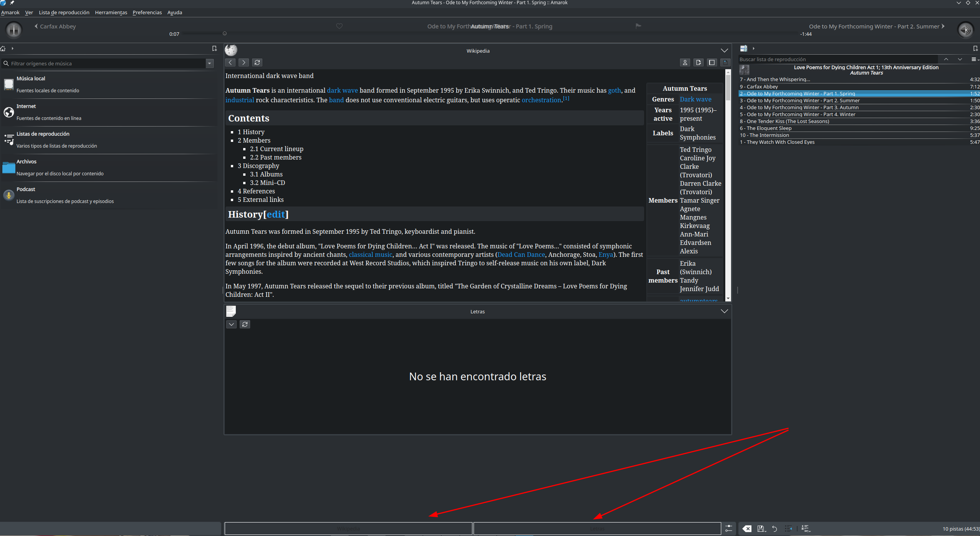Click the playlist dock icon

743,48
